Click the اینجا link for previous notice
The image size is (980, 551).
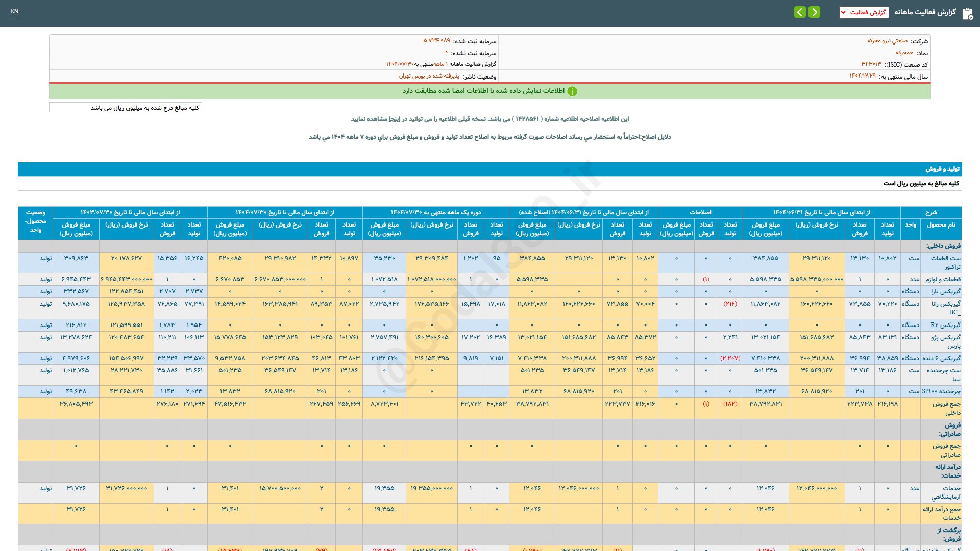(395, 119)
